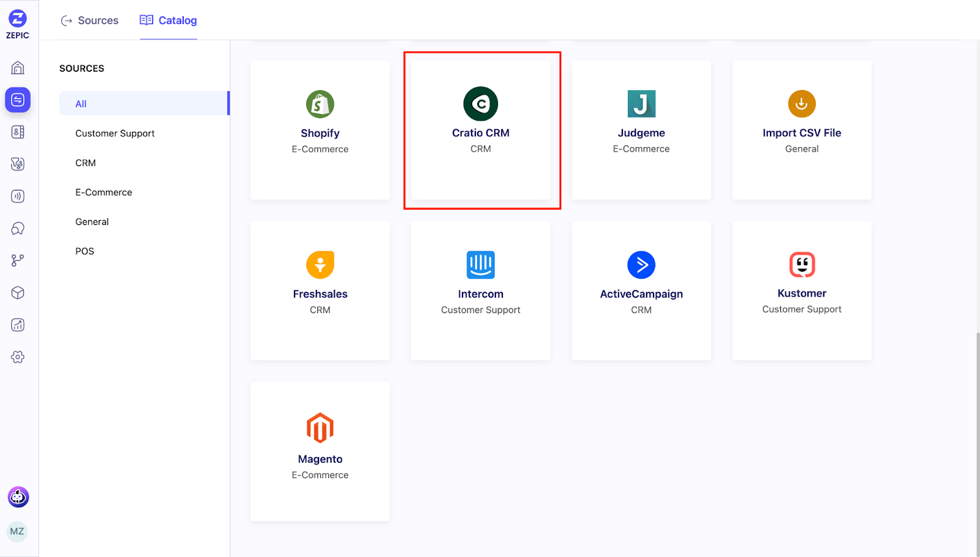Open the broadcast campaigns sidebar icon
This screenshot has width=980, height=557.
18,196
